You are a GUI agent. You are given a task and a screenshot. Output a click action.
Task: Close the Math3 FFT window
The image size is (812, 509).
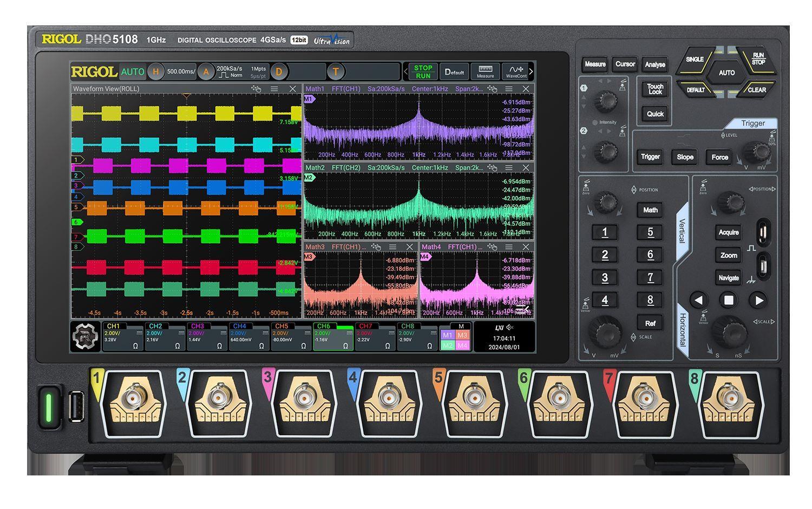(410, 247)
